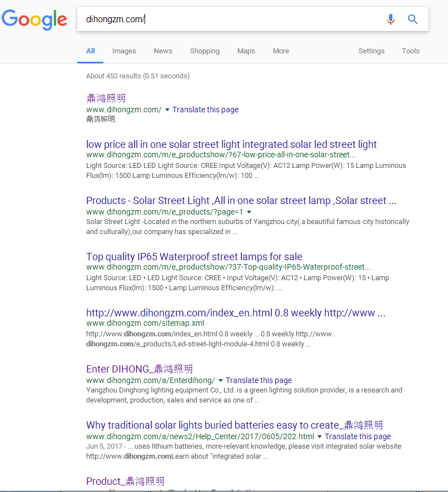Expand the More search options menu

click(x=281, y=51)
